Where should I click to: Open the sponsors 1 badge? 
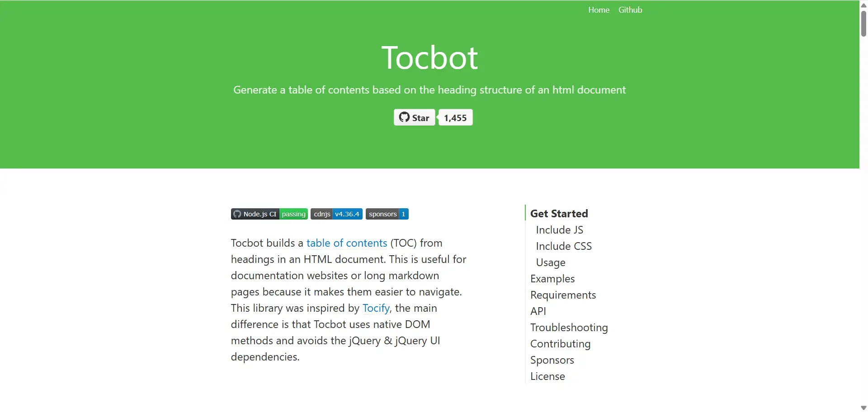387,214
